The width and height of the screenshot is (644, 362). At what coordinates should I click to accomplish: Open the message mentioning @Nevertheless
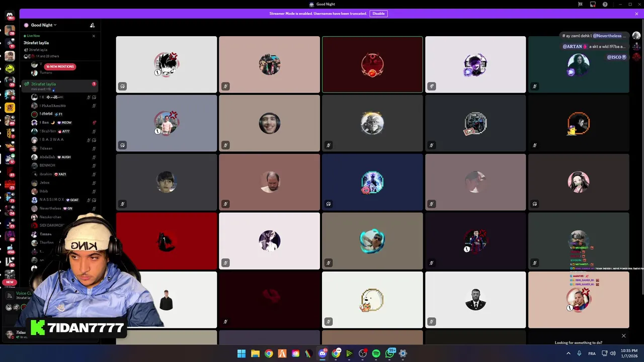pyautogui.click(x=595, y=36)
